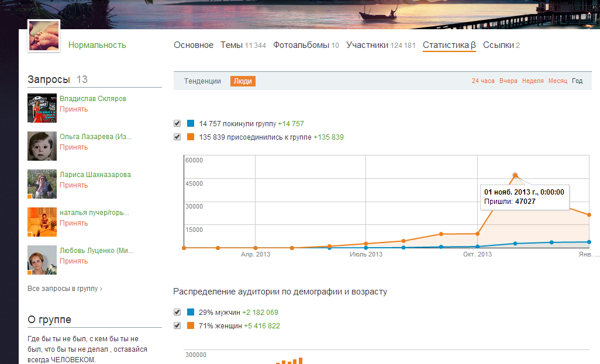Click the orange data point at Апр. 2013
The height and width of the screenshot is (364, 600).
(256, 248)
